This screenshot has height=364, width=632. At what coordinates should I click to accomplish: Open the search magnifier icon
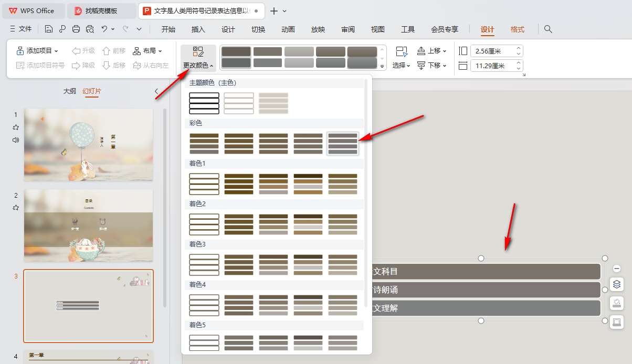click(x=548, y=29)
